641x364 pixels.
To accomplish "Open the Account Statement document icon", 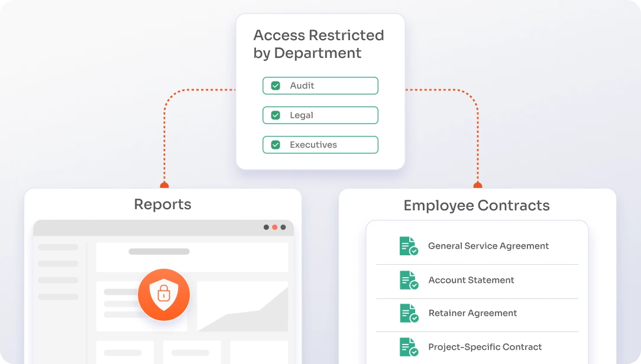I will click(x=409, y=280).
